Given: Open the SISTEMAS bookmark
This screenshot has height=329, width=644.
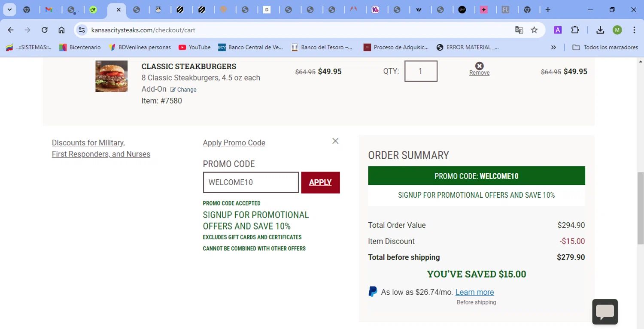Looking at the screenshot, I should pyautogui.click(x=28, y=47).
